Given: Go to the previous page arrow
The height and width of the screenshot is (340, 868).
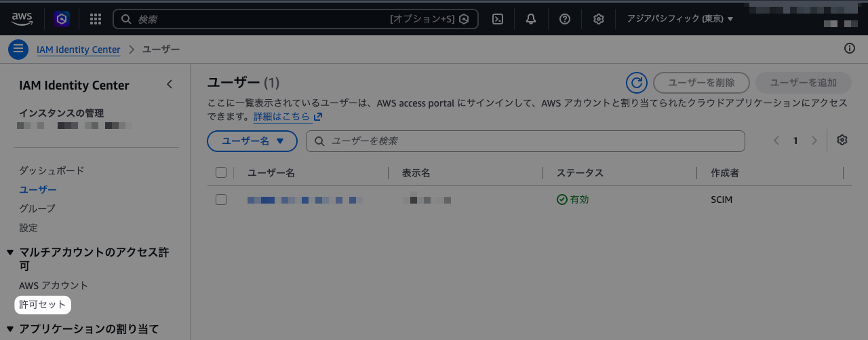Looking at the screenshot, I should (x=776, y=140).
